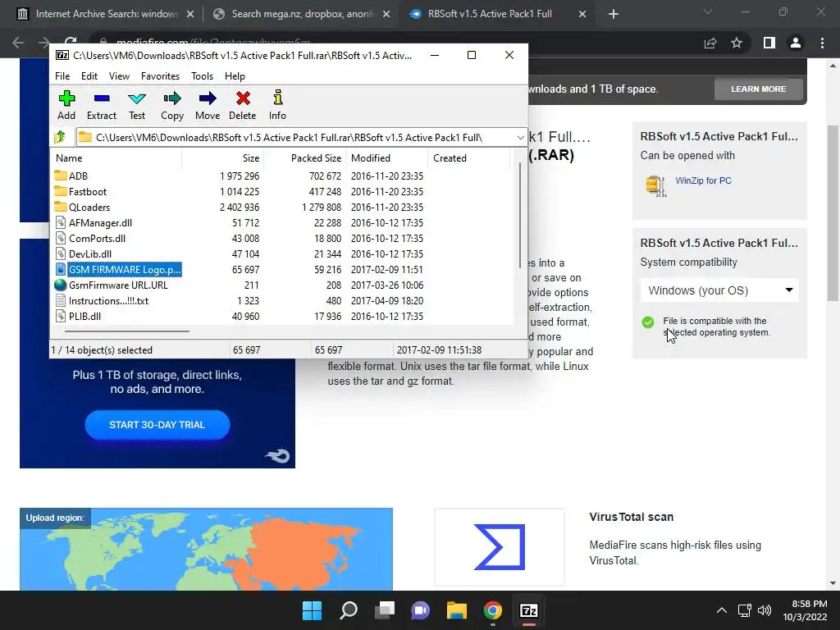The height and width of the screenshot is (630, 840).
Task: Sort by the Modified column header
Action: [x=387, y=158]
